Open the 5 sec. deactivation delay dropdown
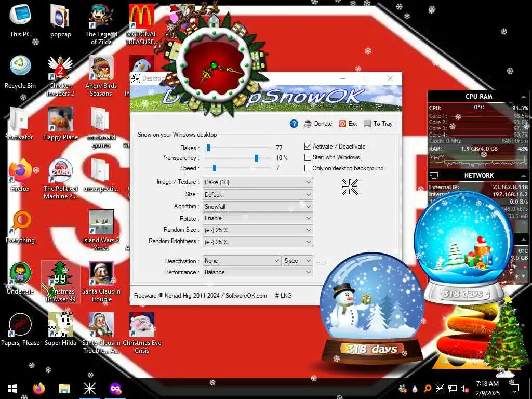Image resolution: width=532 pixels, height=399 pixels. [x=298, y=261]
